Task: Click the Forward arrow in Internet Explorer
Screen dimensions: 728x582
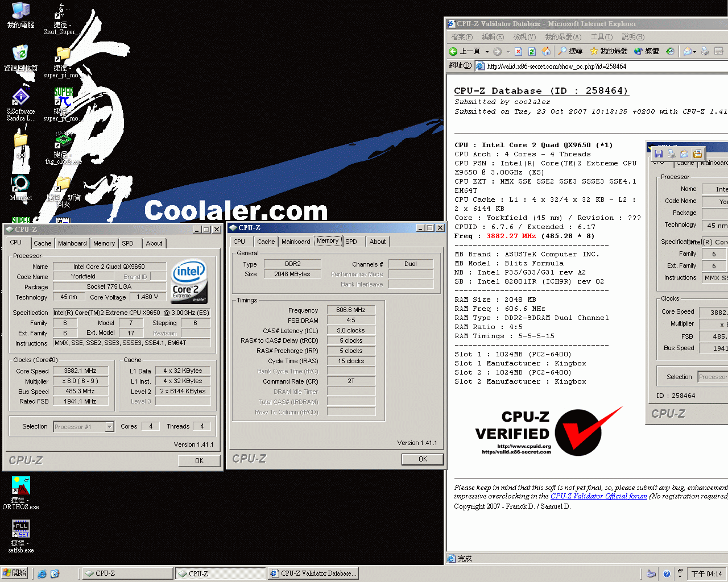Action: pyautogui.click(x=498, y=51)
